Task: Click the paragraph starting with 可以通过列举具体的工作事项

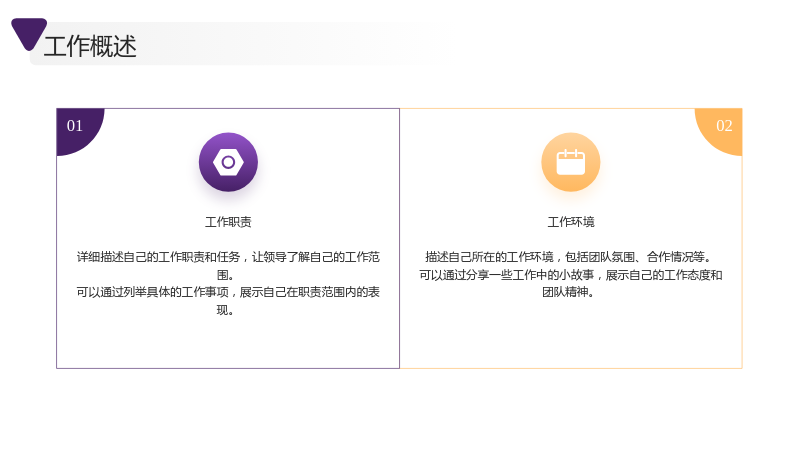Action: click(228, 301)
